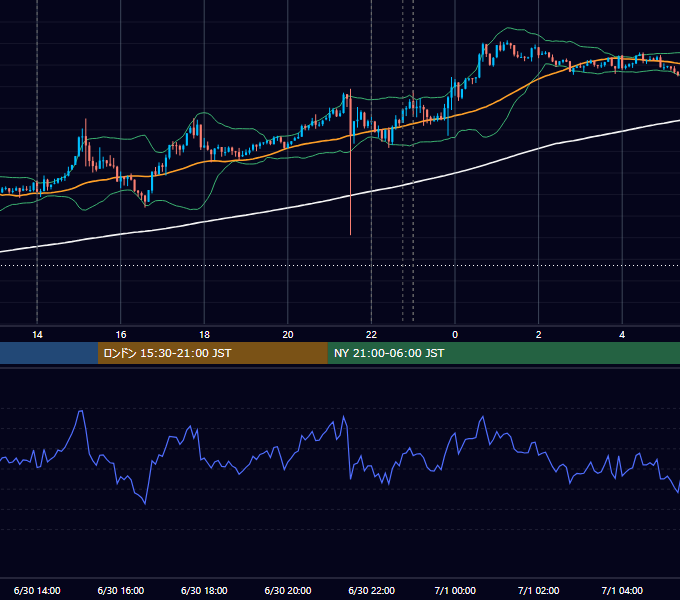The image size is (680, 600).
Task: Click hour label 16 on time axis
Action: [x=121, y=335]
